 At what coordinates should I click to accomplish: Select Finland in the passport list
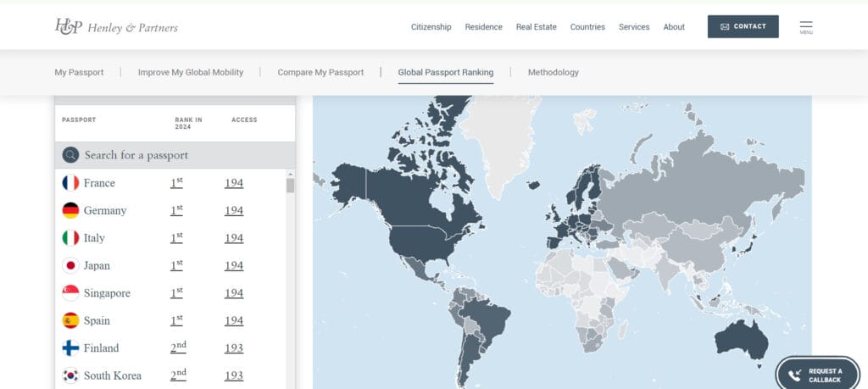[x=101, y=348]
